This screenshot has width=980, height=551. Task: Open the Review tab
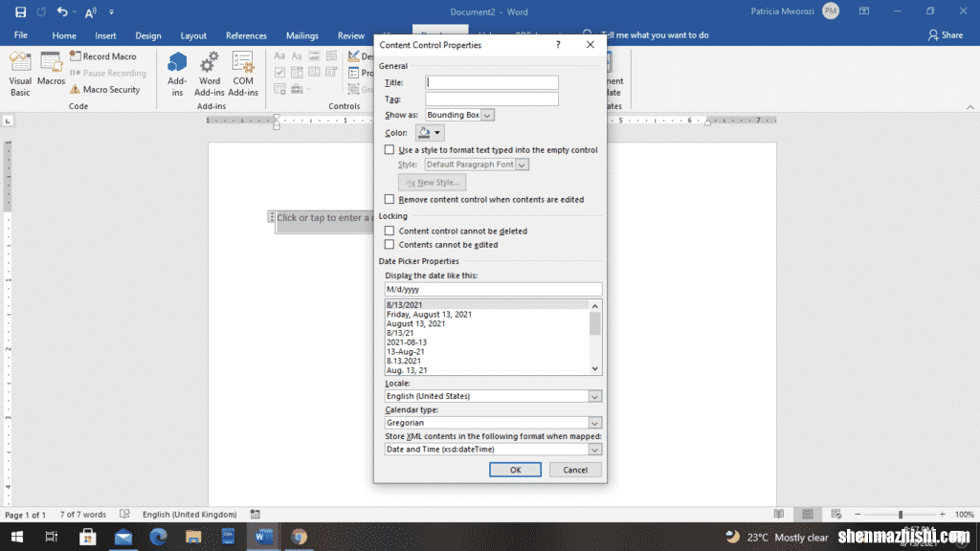click(350, 35)
